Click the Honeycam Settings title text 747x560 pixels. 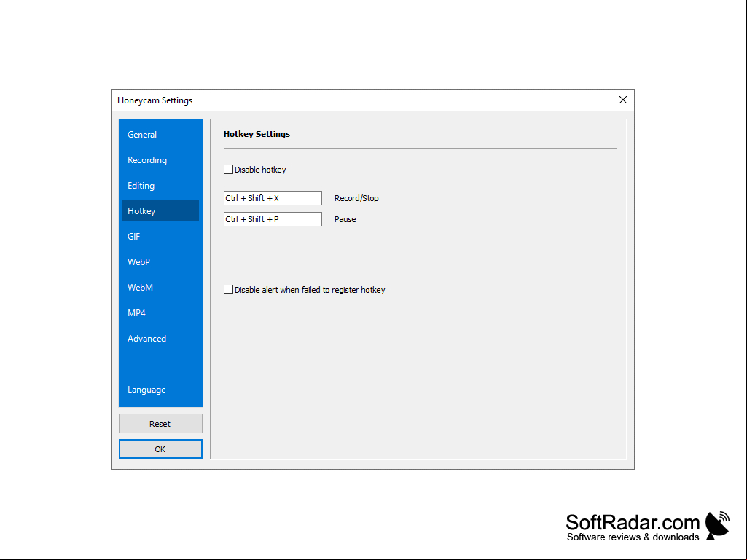click(x=155, y=100)
